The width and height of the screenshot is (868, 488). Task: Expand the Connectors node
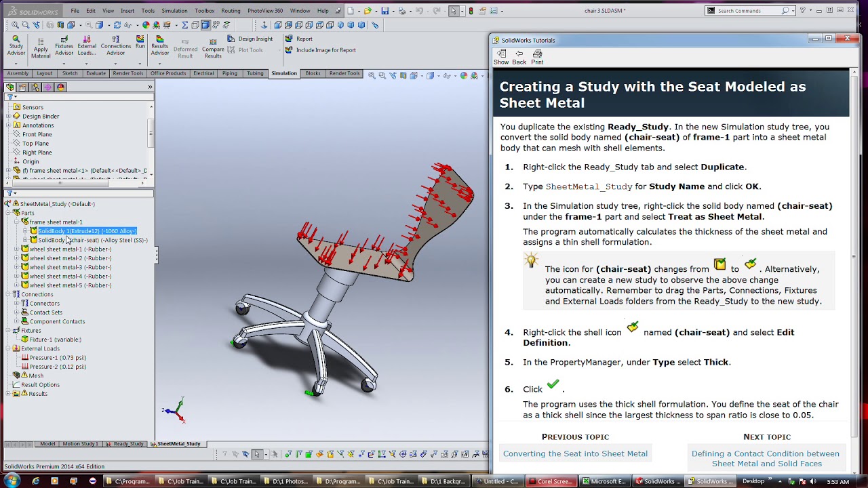[x=16, y=303]
